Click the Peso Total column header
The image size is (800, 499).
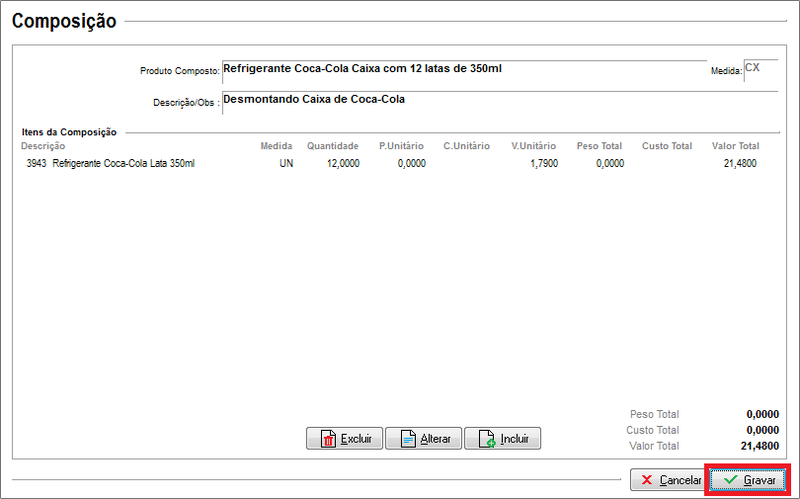pos(599,146)
